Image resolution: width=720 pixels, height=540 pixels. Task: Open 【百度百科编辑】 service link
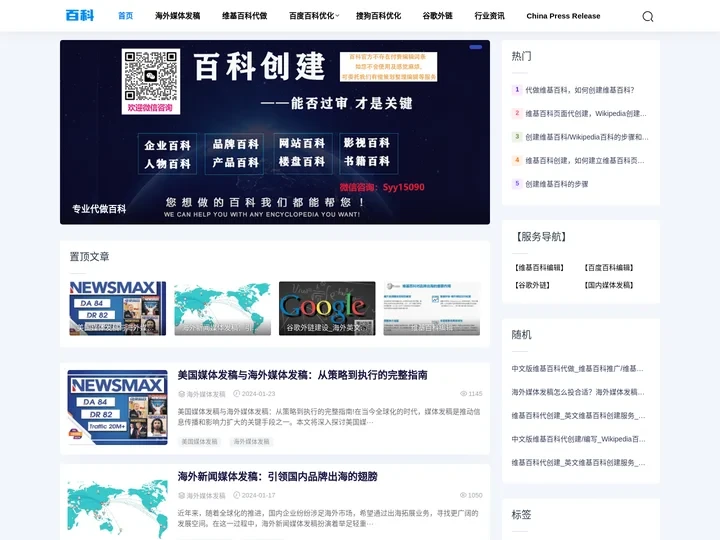click(608, 267)
